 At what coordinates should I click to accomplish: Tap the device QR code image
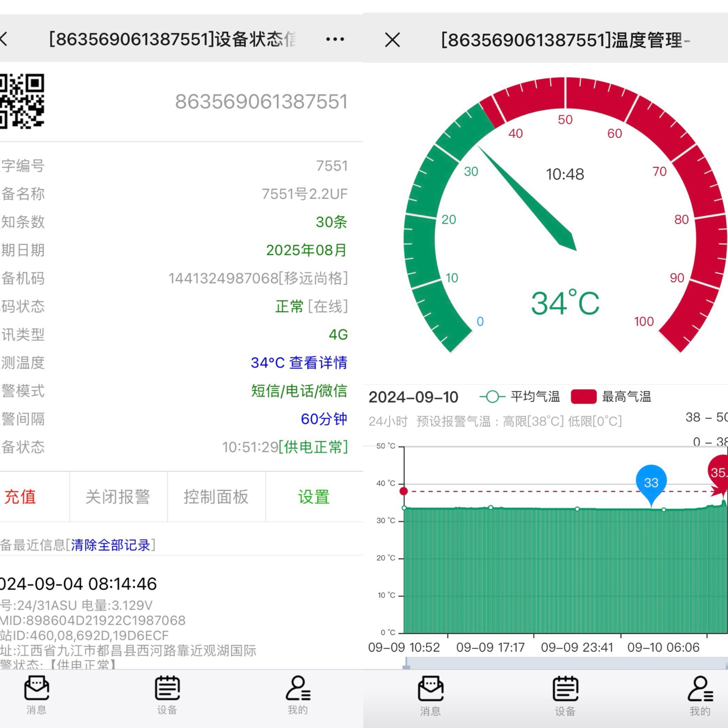[22, 101]
